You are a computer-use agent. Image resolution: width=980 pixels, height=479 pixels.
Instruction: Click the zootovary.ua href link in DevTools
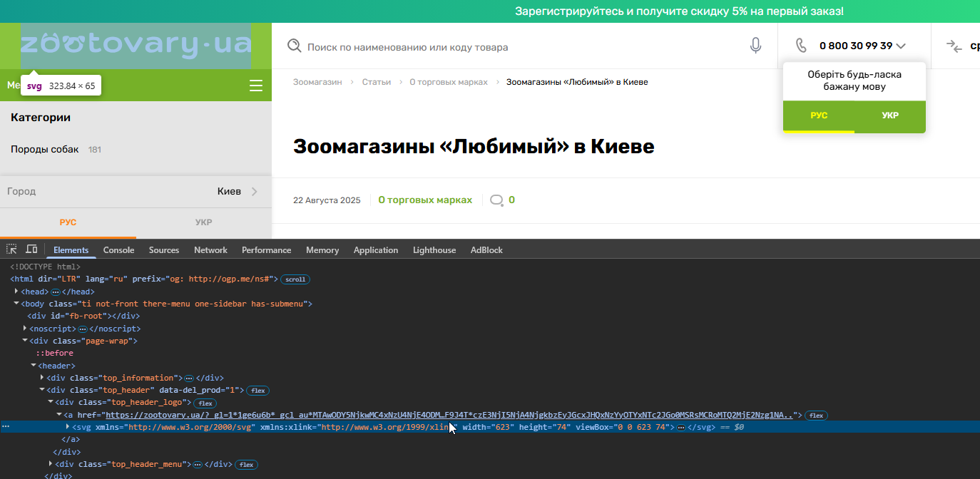point(449,415)
